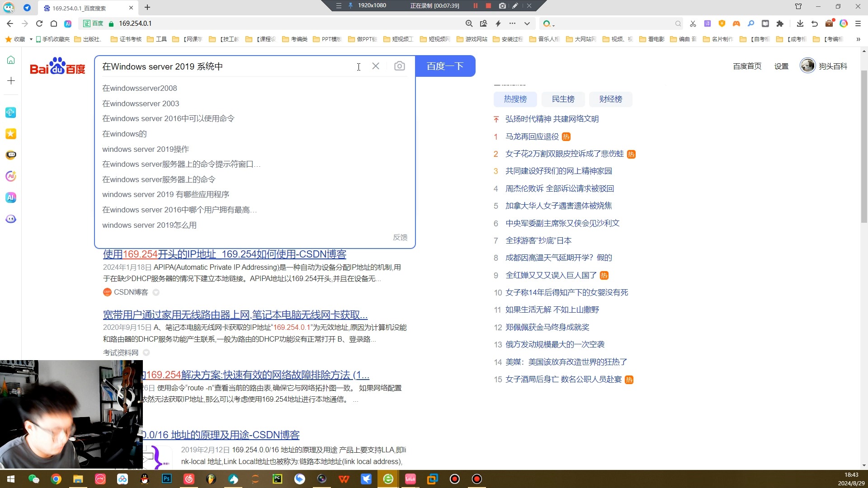Select the 热搜榜 tab
This screenshot has width=868, height=488.
coord(515,99)
